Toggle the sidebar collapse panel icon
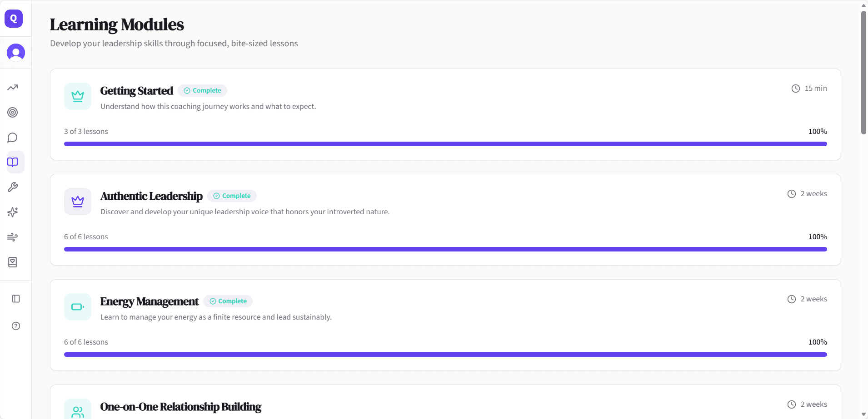The image size is (868, 419). click(16, 298)
